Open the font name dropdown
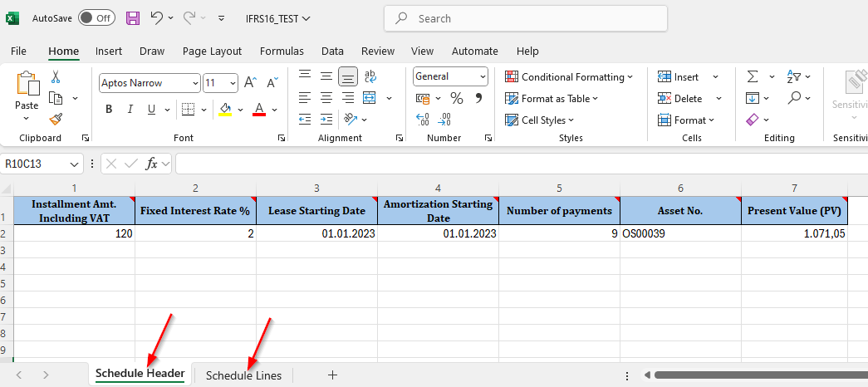Screen dimensions: 868x387 pyautogui.click(x=195, y=83)
